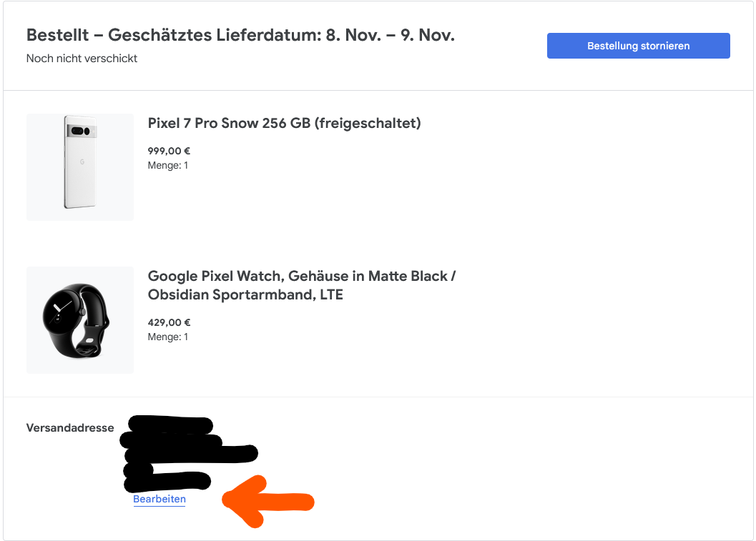Screen dimensions: 756x541
Task: Click the round watch face in the image
Action: coord(63,314)
